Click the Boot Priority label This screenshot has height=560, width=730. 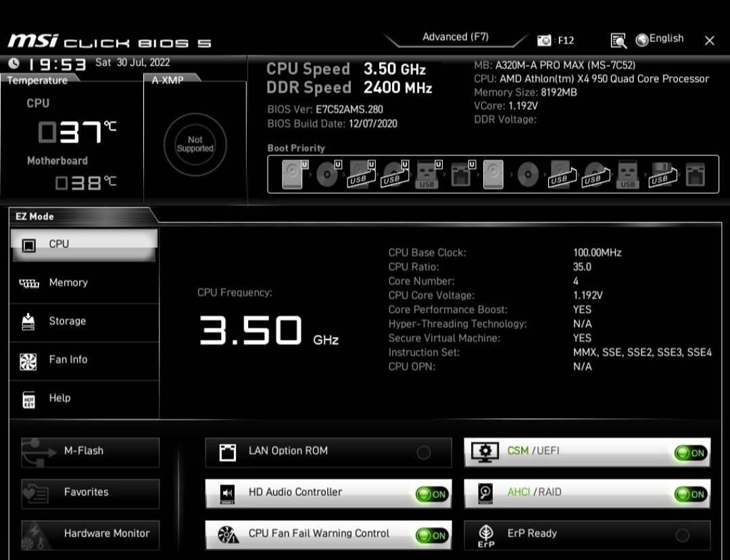(x=296, y=148)
